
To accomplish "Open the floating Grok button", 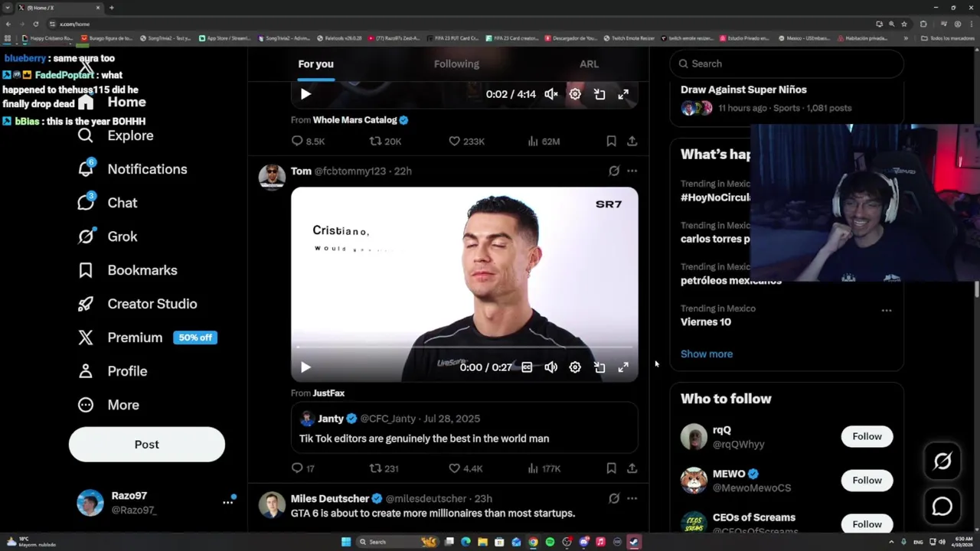I will coord(942,461).
